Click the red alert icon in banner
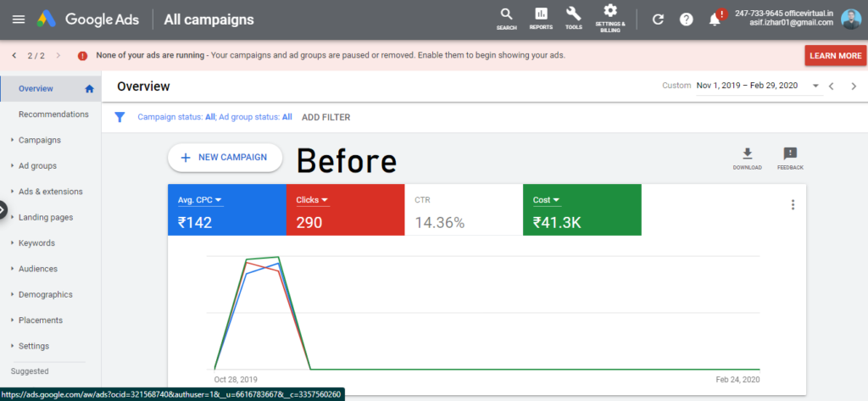This screenshot has width=868, height=401. [x=82, y=55]
